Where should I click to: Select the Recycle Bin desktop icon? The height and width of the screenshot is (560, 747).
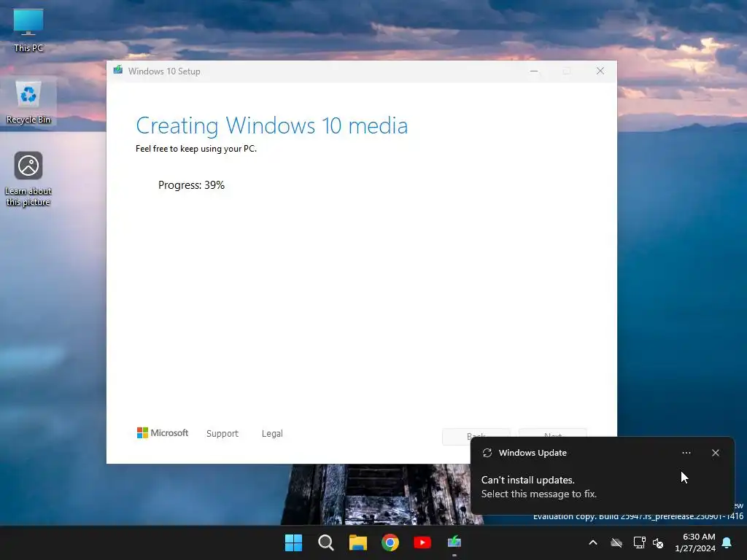[28, 102]
